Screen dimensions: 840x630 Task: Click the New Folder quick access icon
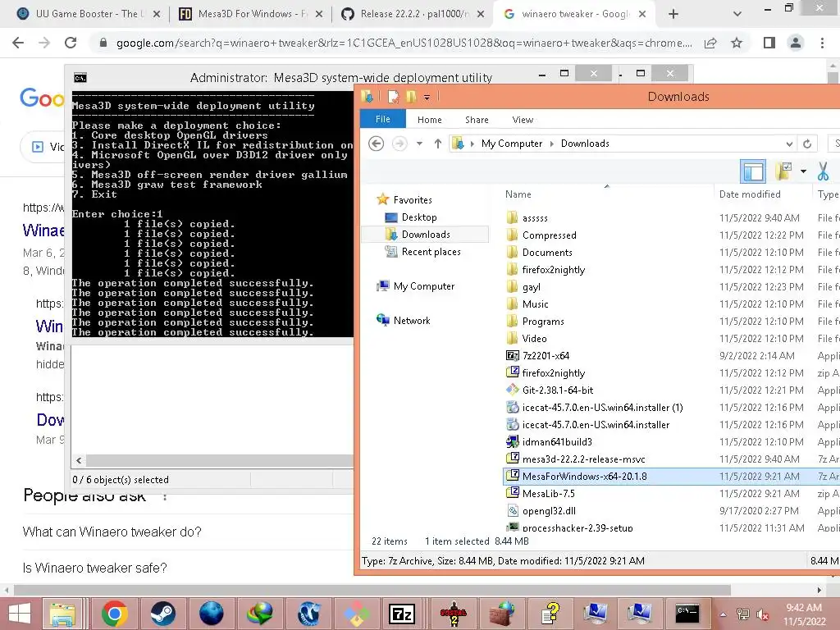411,97
